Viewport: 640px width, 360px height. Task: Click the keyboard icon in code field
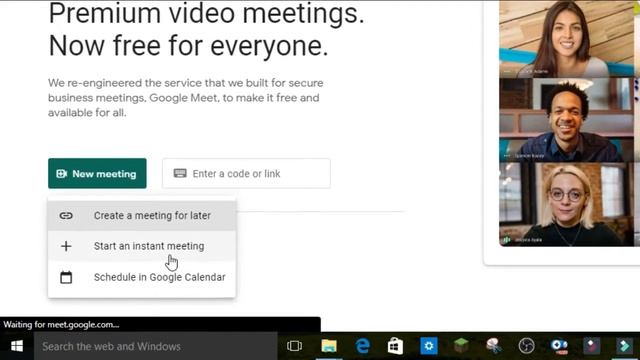click(180, 173)
